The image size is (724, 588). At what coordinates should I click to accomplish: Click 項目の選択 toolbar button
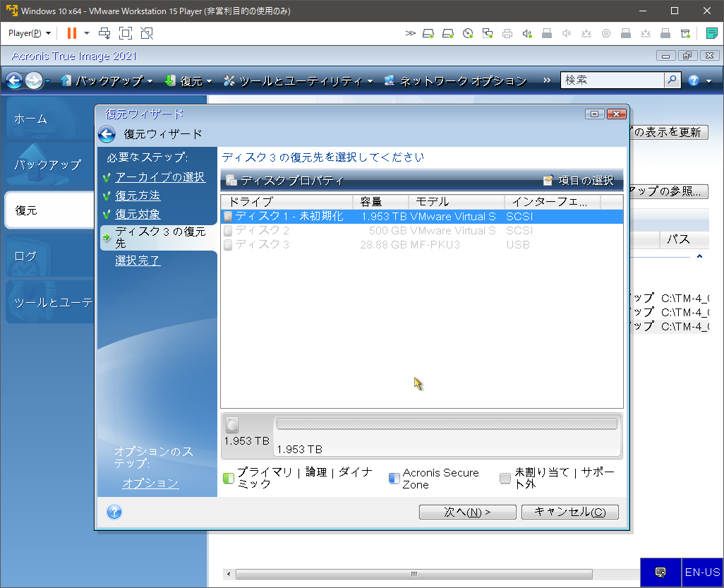pos(579,181)
